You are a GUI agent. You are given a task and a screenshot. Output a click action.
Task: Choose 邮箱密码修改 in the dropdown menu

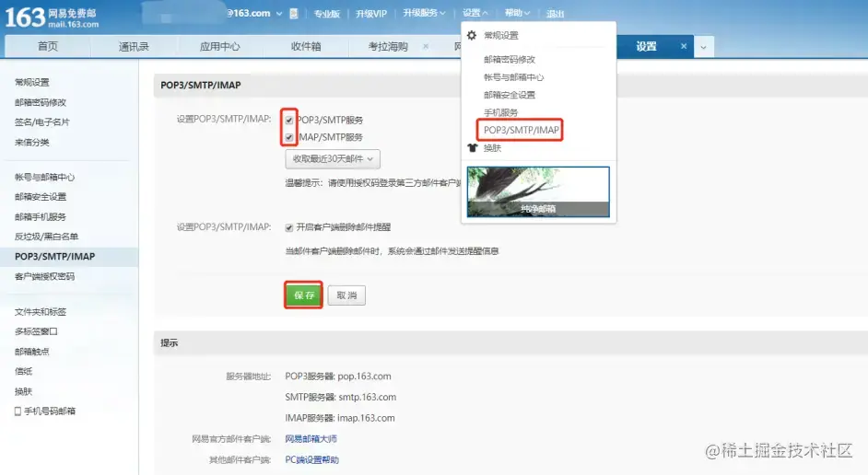click(x=510, y=59)
